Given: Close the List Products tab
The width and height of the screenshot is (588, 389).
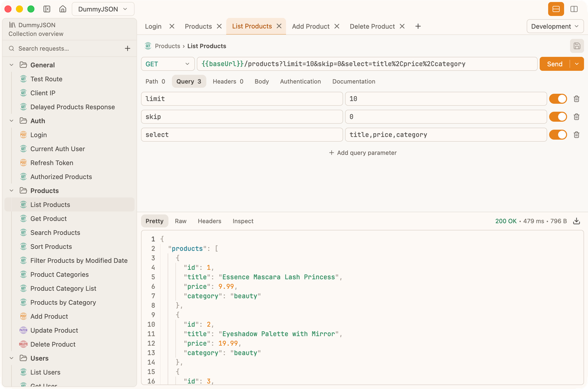Looking at the screenshot, I should [279, 26].
